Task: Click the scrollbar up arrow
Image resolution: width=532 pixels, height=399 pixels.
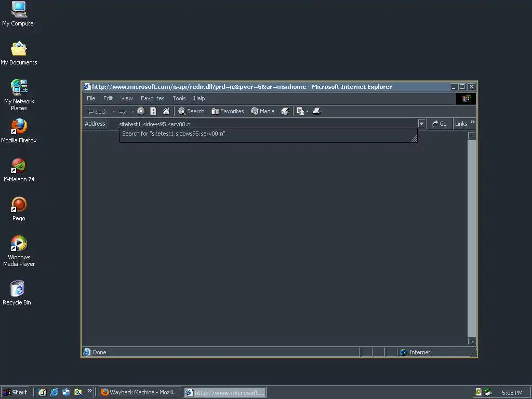Action: [x=472, y=136]
